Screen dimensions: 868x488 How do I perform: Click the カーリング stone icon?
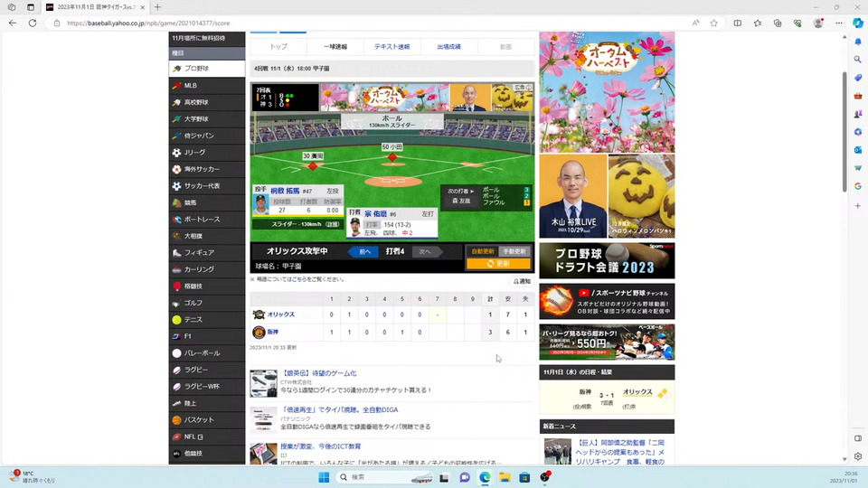tap(176, 269)
